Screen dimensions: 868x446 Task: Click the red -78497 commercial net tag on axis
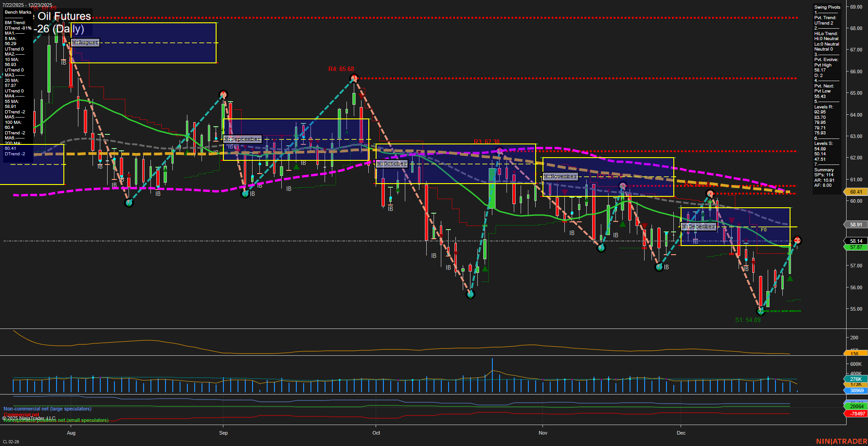[855, 414]
